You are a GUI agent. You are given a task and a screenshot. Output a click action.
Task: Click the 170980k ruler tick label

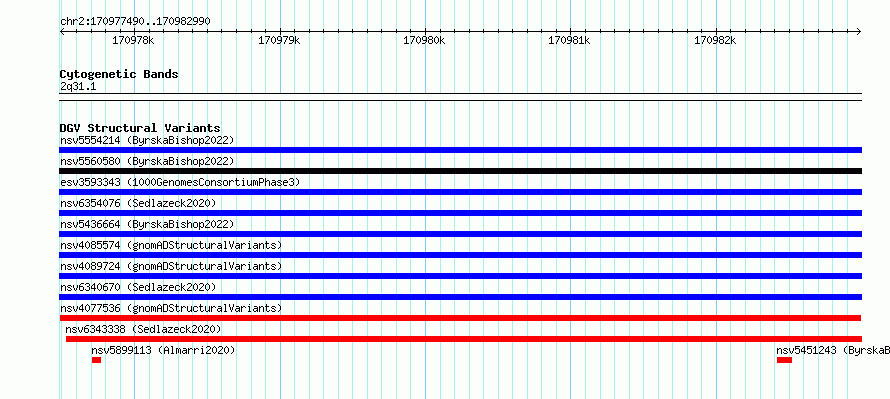[x=424, y=40]
